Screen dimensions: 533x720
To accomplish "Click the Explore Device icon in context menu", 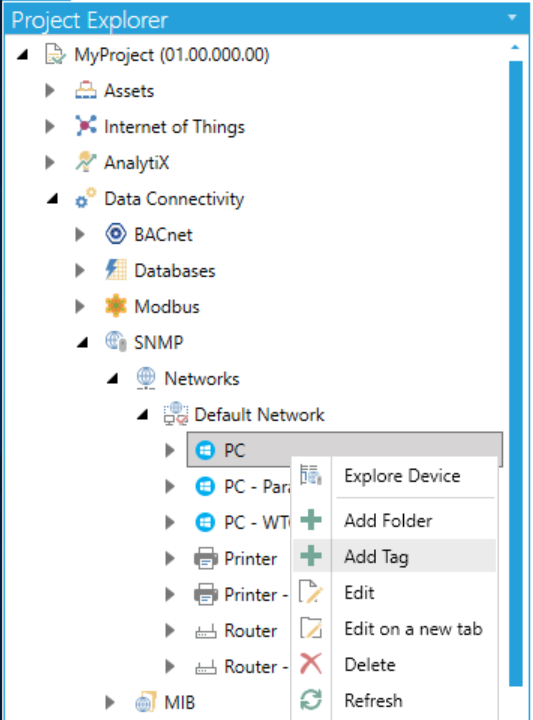I will (311, 475).
